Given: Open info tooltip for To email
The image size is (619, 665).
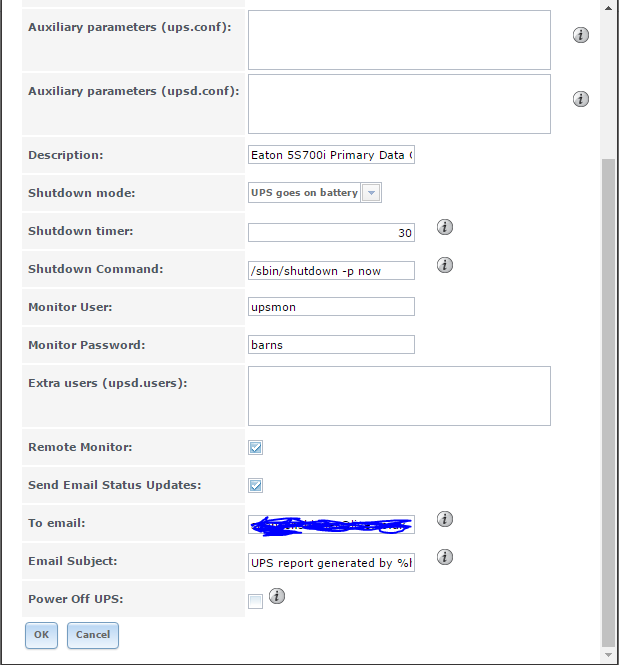Looking at the screenshot, I should pos(446,519).
